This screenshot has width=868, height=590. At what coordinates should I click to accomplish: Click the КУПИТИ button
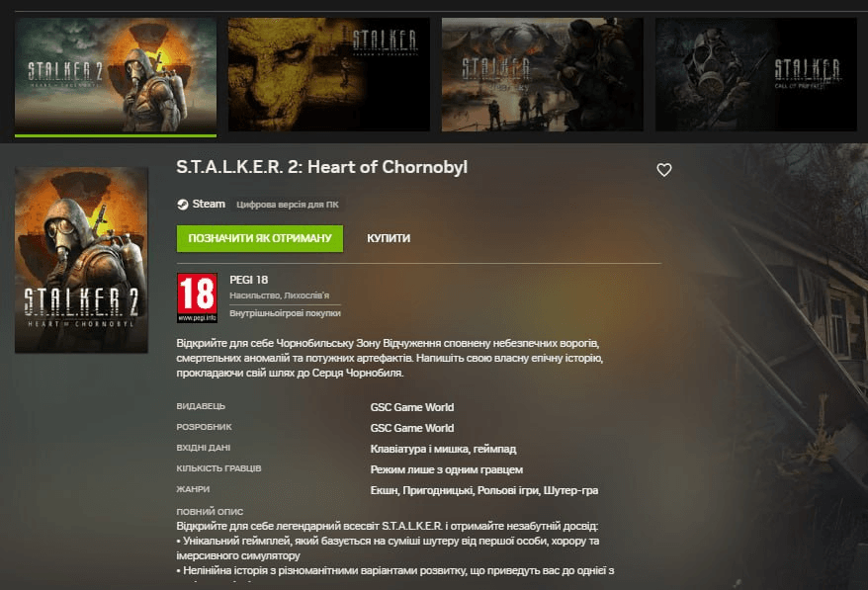(x=389, y=238)
